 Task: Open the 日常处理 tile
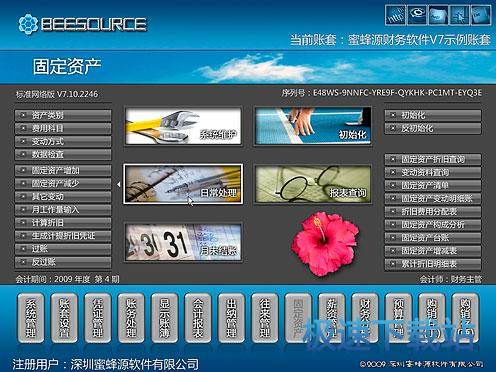tap(183, 184)
